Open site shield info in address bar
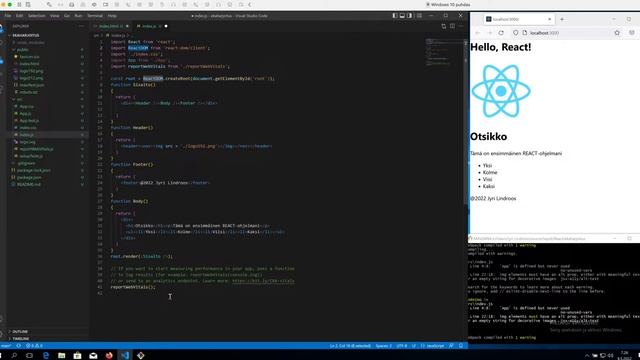Viewport: 640px width, 360px height. 516,33
